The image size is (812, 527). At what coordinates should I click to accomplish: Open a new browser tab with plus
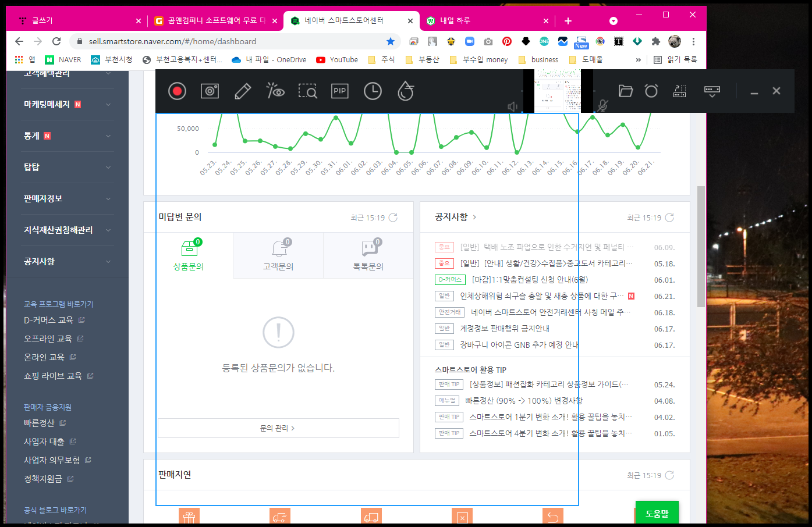point(568,21)
